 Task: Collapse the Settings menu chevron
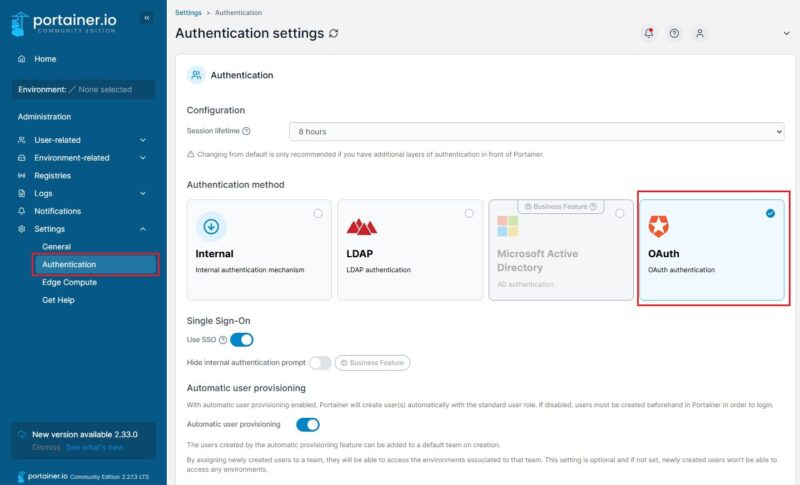pyautogui.click(x=143, y=229)
